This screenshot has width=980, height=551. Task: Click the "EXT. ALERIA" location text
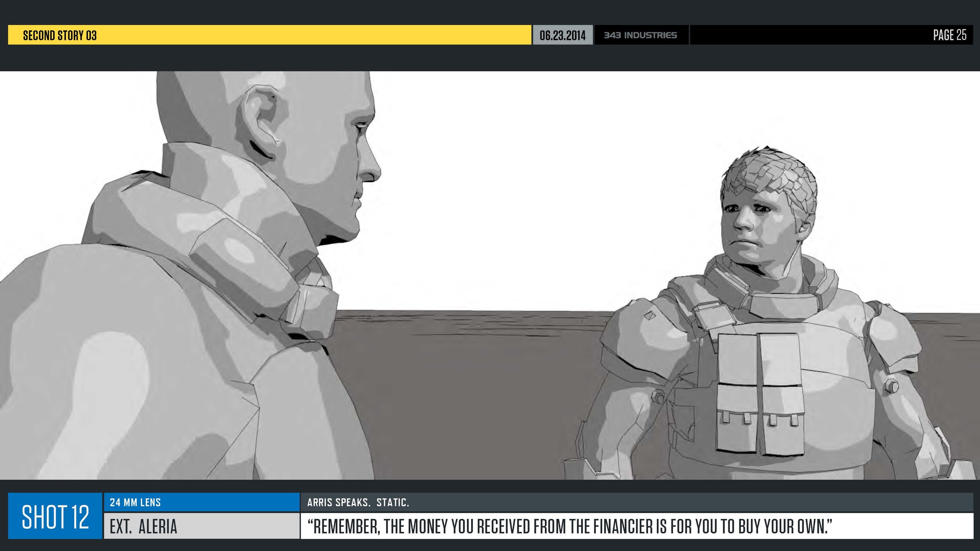(143, 526)
